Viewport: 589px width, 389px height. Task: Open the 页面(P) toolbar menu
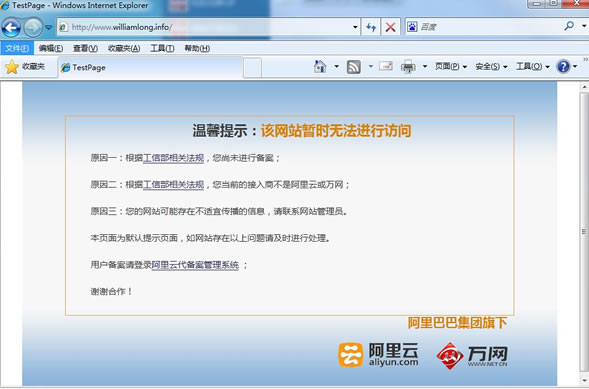[x=451, y=66]
